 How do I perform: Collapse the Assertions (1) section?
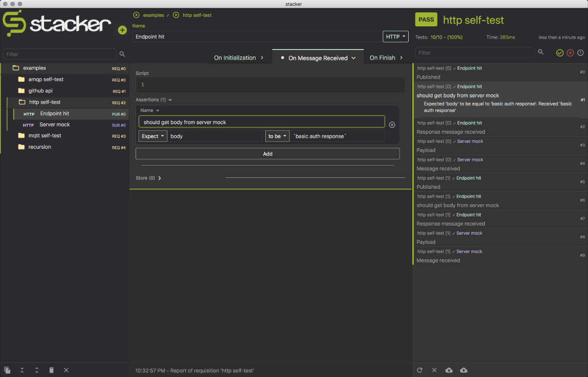click(154, 100)
